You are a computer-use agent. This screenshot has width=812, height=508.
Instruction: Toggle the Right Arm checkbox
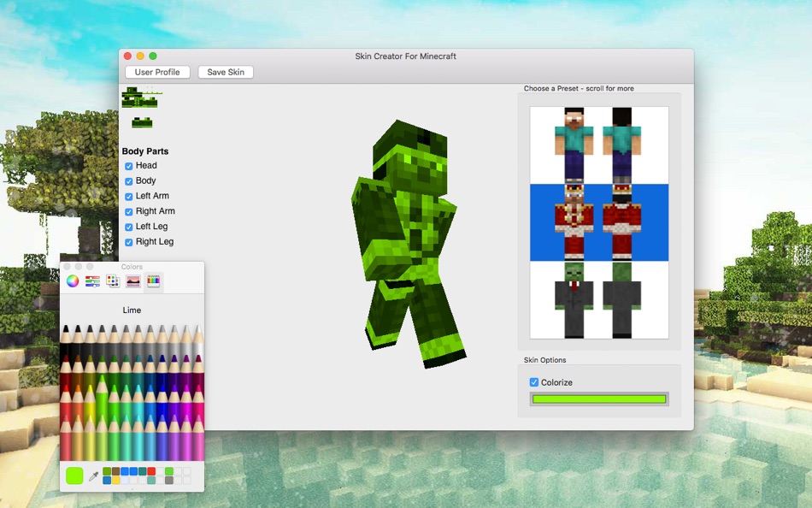coord(129,212)
